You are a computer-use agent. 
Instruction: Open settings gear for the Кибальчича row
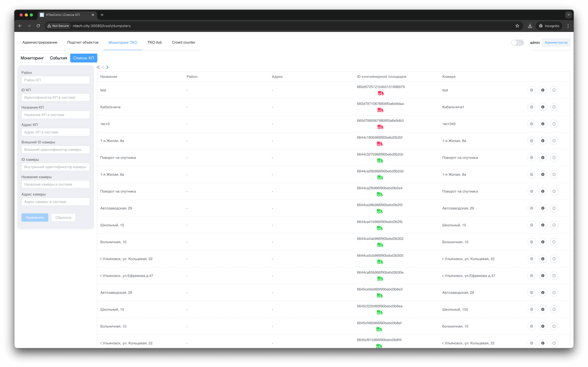click(531, 107)
